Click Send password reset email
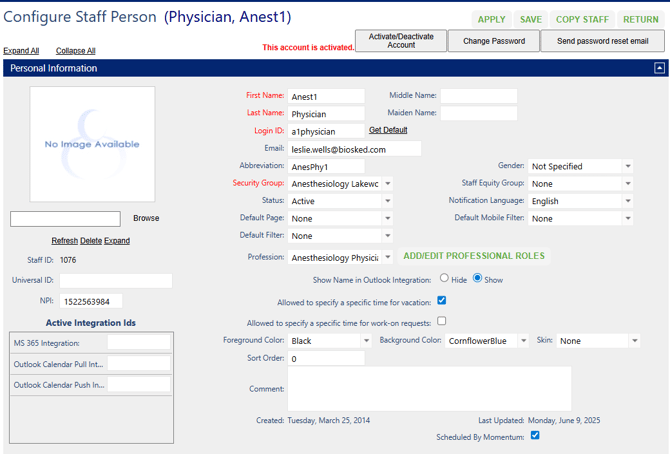The height and width of the screenshot is (454, 670). pos(602,41)
